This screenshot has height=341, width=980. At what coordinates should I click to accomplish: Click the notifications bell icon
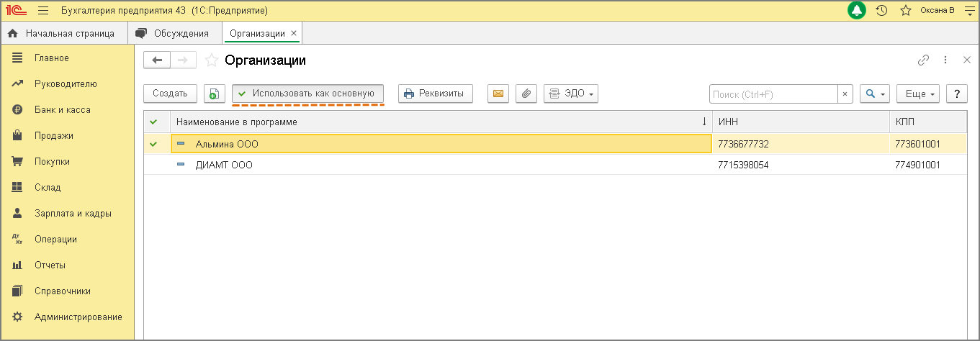point(857,11)
